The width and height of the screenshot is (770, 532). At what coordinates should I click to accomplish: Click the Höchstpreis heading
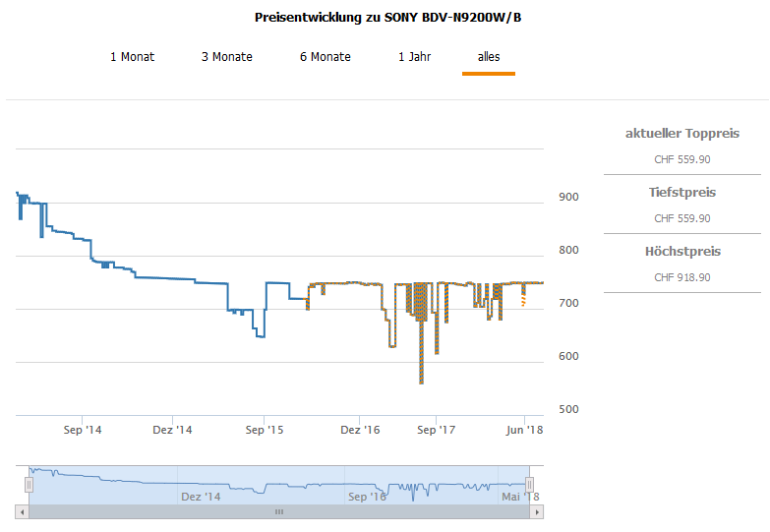[681, 252]
